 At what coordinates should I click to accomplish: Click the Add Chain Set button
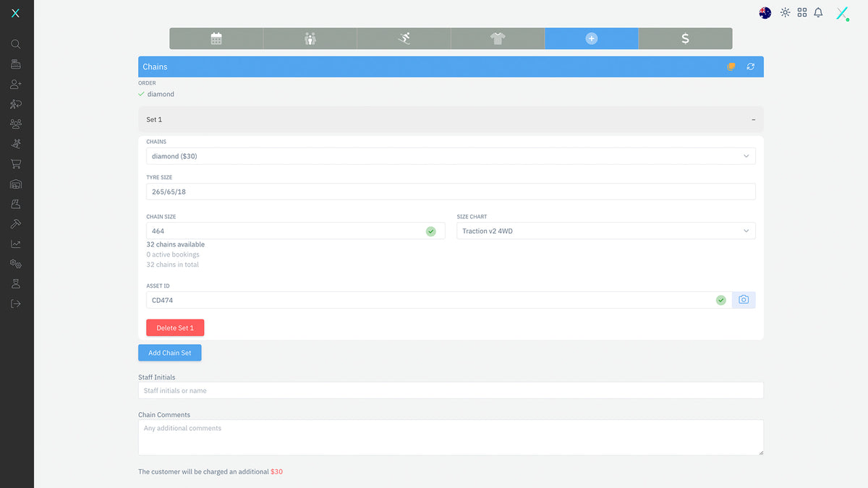[x=170, y=353]
